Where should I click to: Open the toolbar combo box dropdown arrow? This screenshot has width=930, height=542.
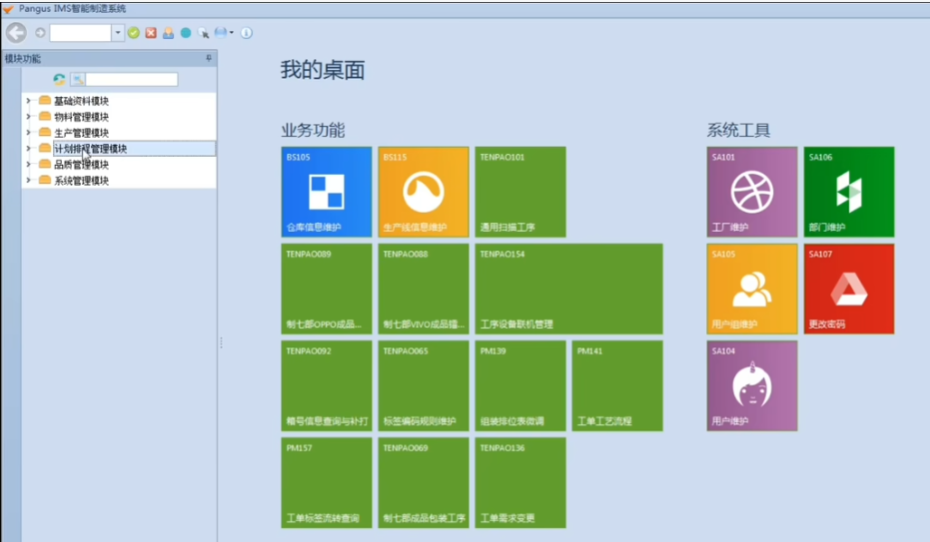coord(118,33)
